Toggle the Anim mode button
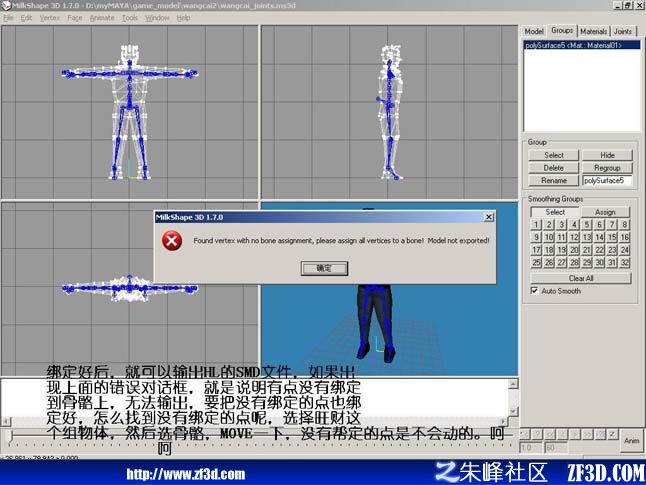The image size is (646, 485). (x=632, y=441)
